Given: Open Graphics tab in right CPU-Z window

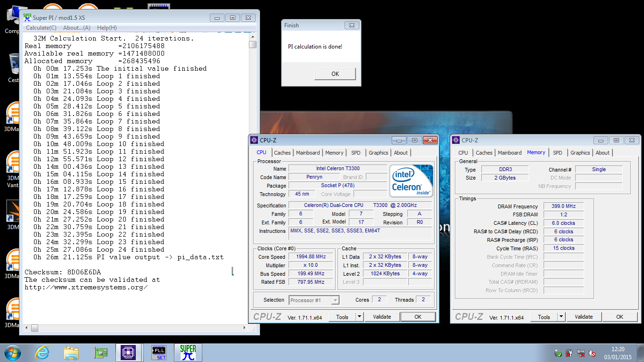Looking at the screenshot, I should pos(580,153).
